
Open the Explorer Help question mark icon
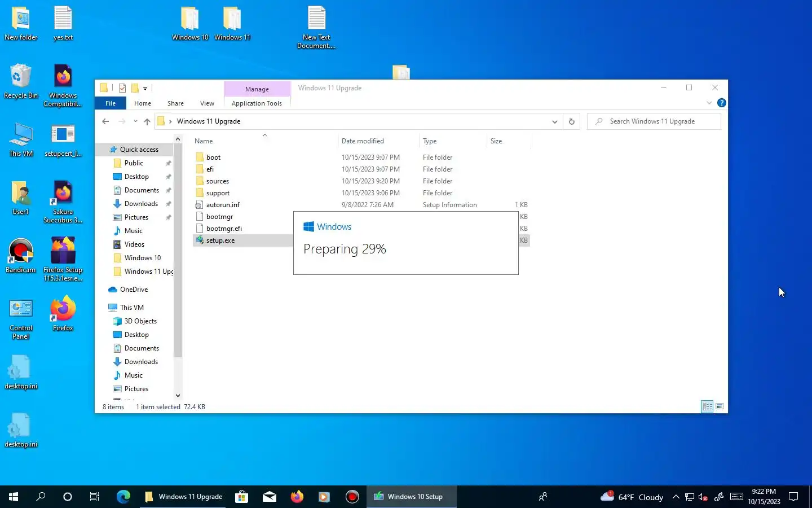(x=721, y=103)
